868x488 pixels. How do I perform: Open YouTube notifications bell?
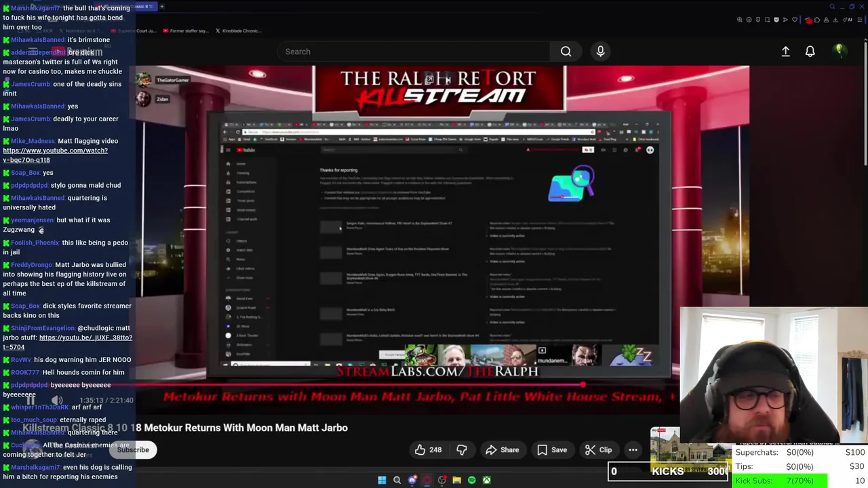[810, 52]
